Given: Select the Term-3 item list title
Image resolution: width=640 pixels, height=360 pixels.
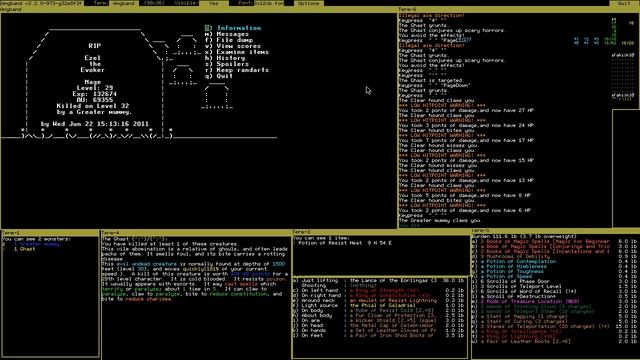Looking at the screenshot, I should point(302,232).
